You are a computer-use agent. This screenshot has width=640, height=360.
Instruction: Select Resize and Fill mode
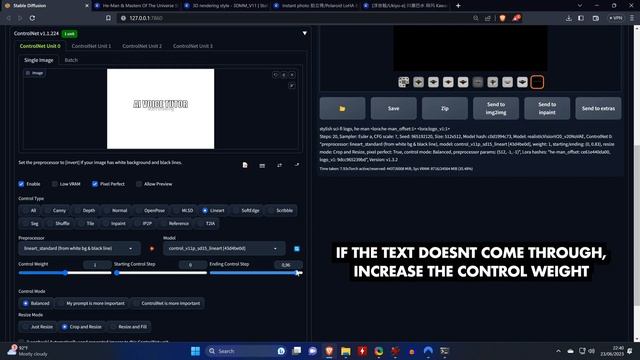pyautogui.click(x=129, y=327)
